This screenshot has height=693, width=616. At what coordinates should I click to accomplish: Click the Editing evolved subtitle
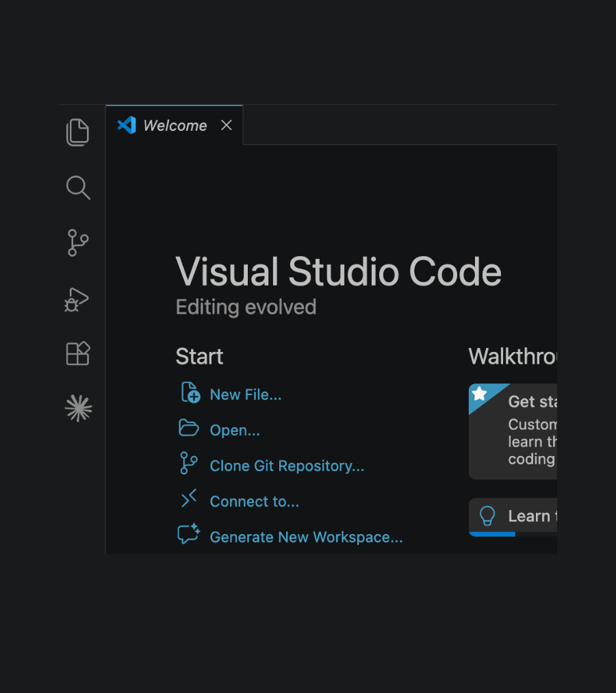[246, 307]
